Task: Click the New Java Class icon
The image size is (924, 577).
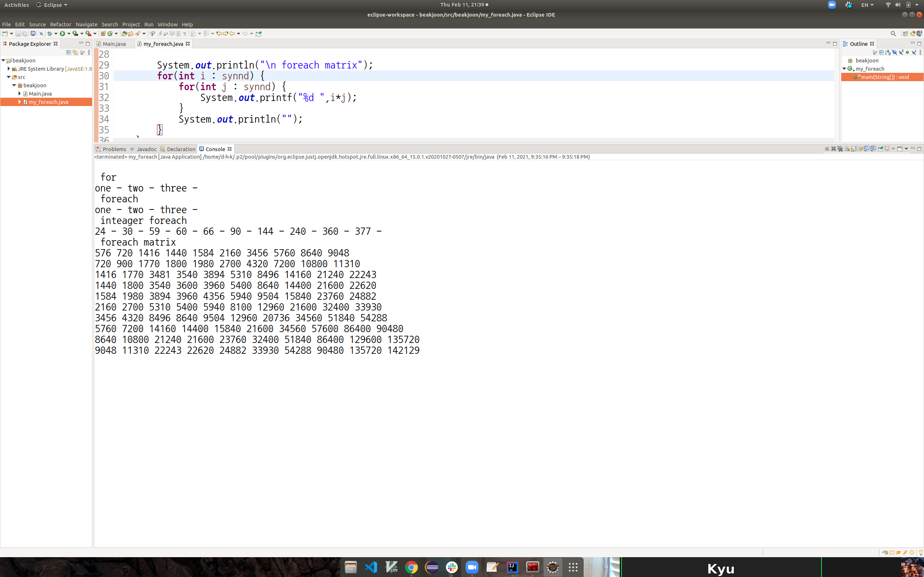Action: [110, 34]
